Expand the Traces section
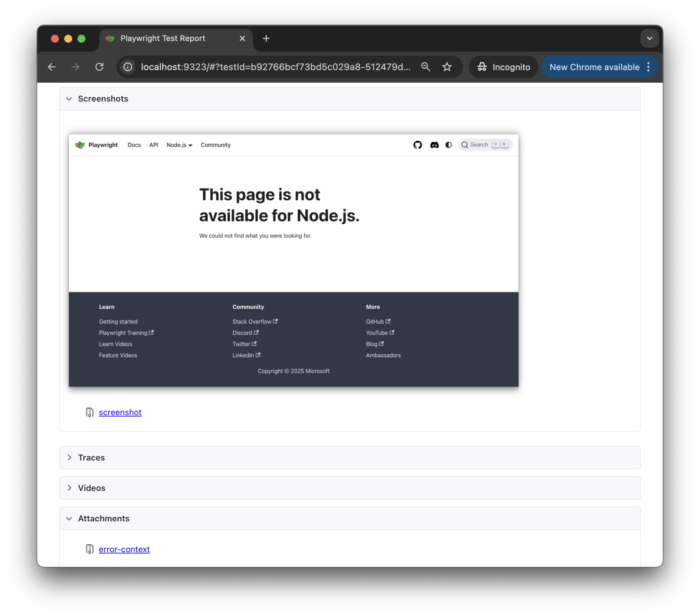Image resolution: width=700 pixels, height=616 pixels. click(x=69, y=458)
